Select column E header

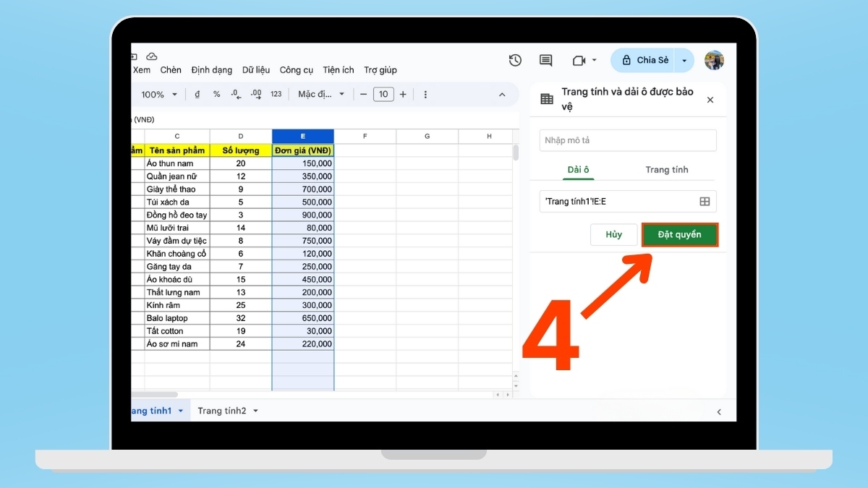pyautogui.click(x=303, y=137)
